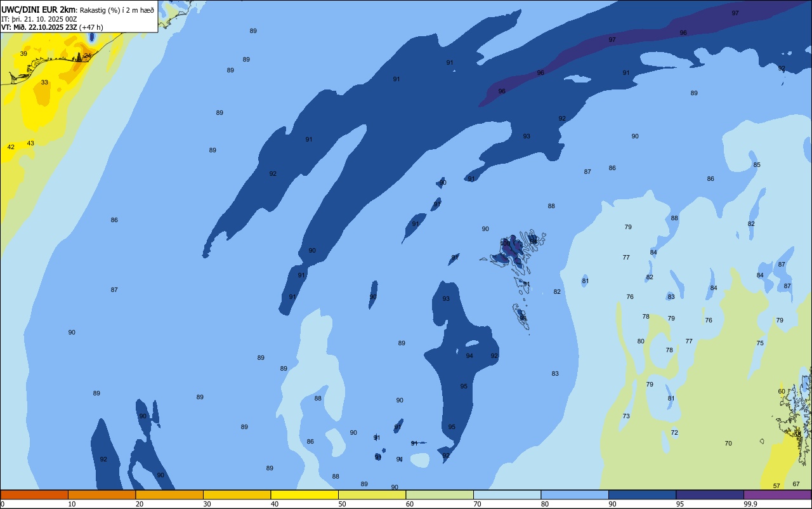Screen dimensions: 812x509
Task: Click the '20' tick label on the legend scale
Action: (140, 504)
